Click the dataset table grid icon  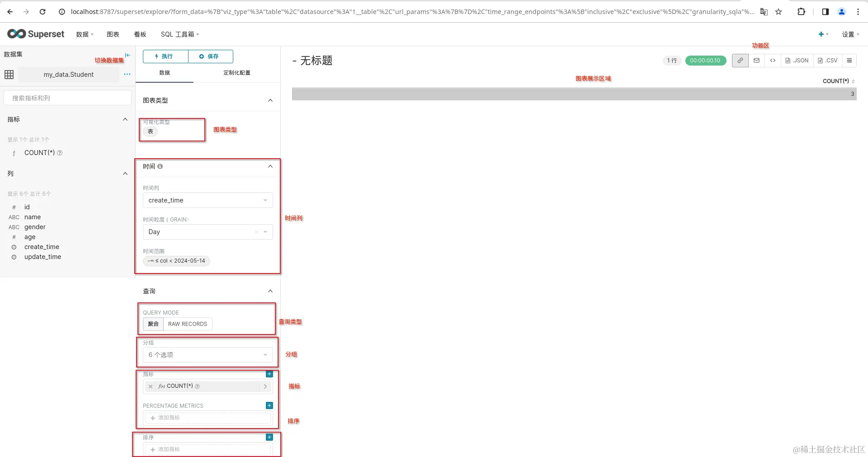coord(9,75)
